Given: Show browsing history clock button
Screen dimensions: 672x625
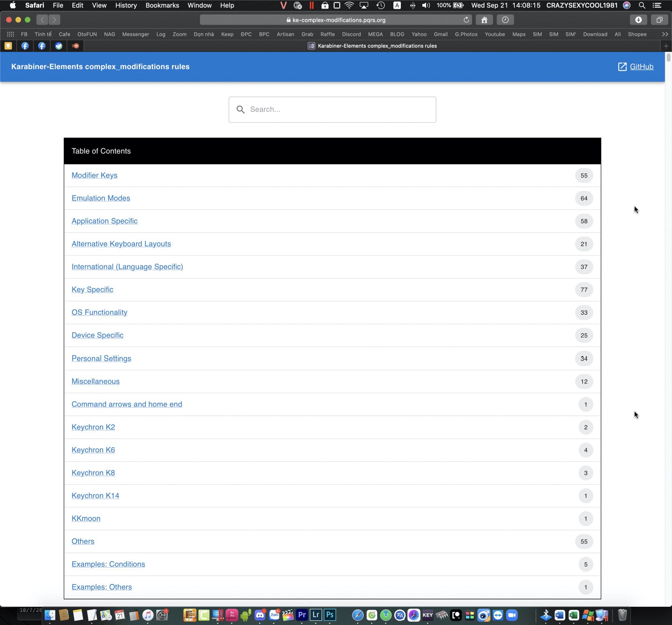Looking at the screenshot, I should tap(505, 20).
